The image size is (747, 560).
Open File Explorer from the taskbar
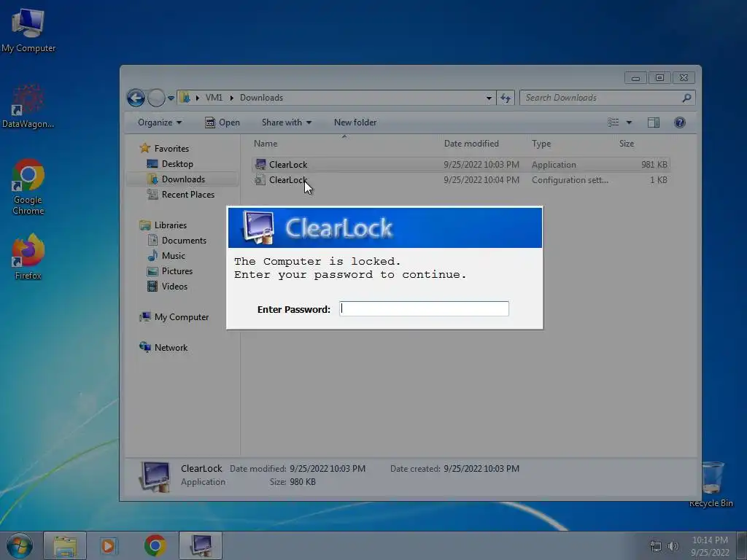[65, 545]
